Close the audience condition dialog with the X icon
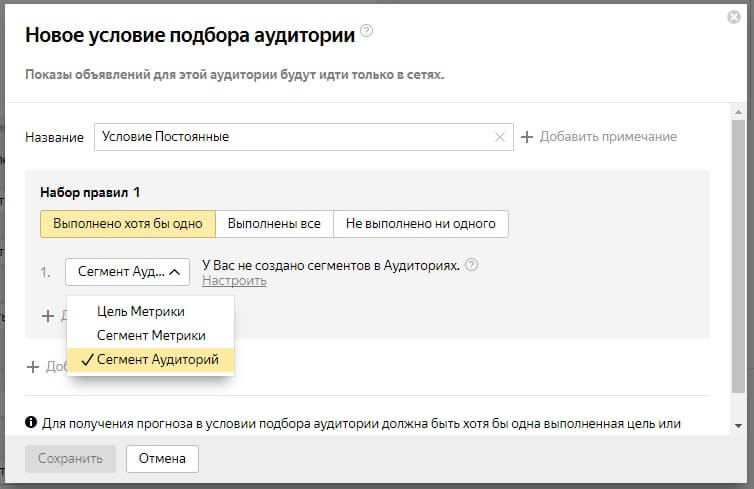 [734, 18]
